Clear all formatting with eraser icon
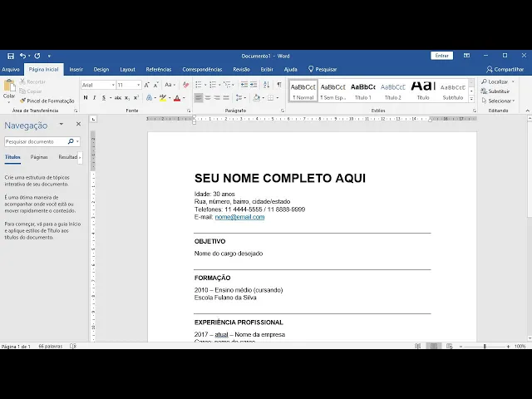This screenshot has width=532, height=399. [x=185, y=85]
